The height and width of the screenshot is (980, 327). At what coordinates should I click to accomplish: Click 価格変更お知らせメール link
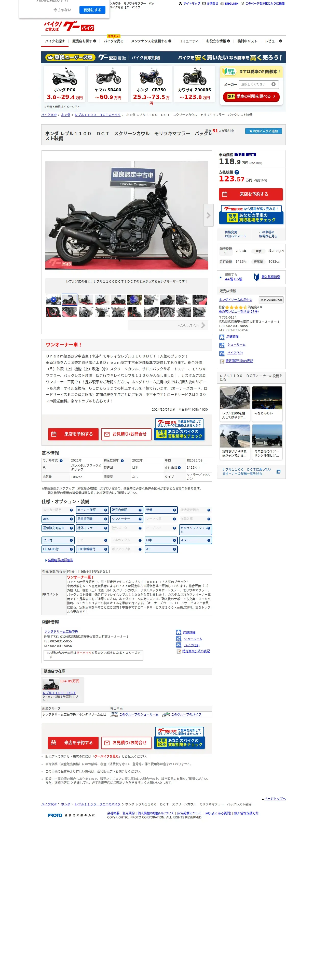coord(235,234)
